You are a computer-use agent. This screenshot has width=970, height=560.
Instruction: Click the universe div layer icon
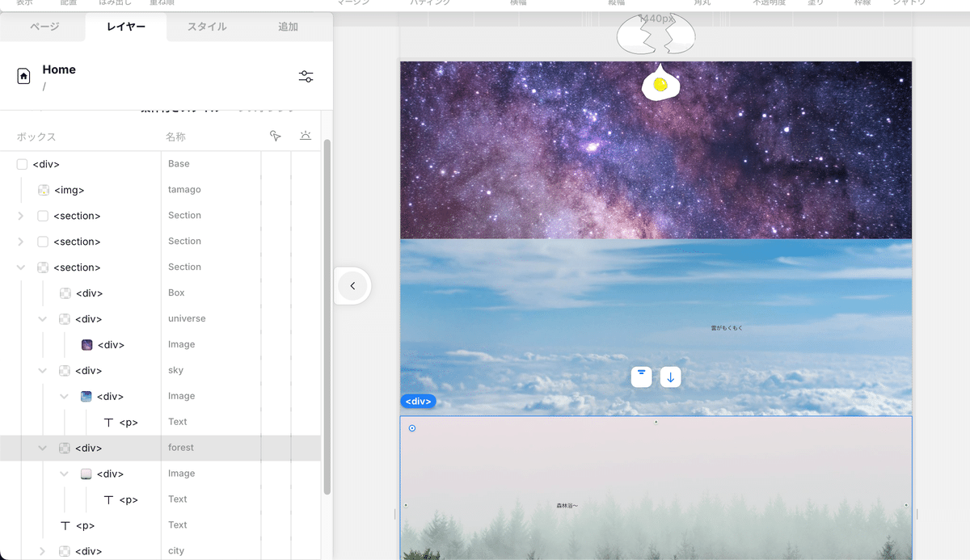65,319
